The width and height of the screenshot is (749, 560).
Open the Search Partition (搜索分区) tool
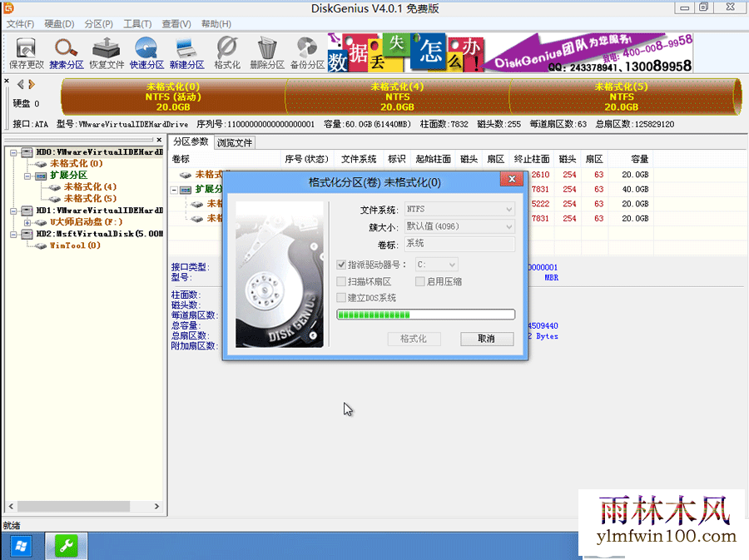click(67, 53)
